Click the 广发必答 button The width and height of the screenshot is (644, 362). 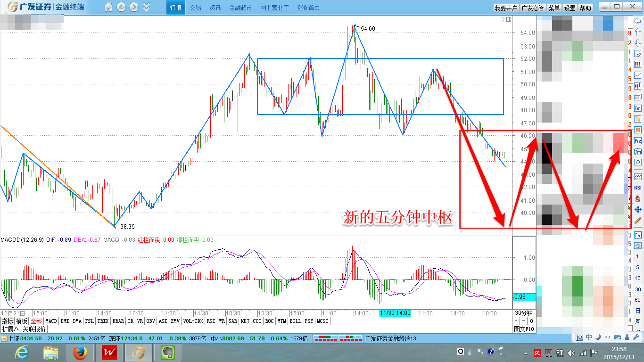point(533,8)
